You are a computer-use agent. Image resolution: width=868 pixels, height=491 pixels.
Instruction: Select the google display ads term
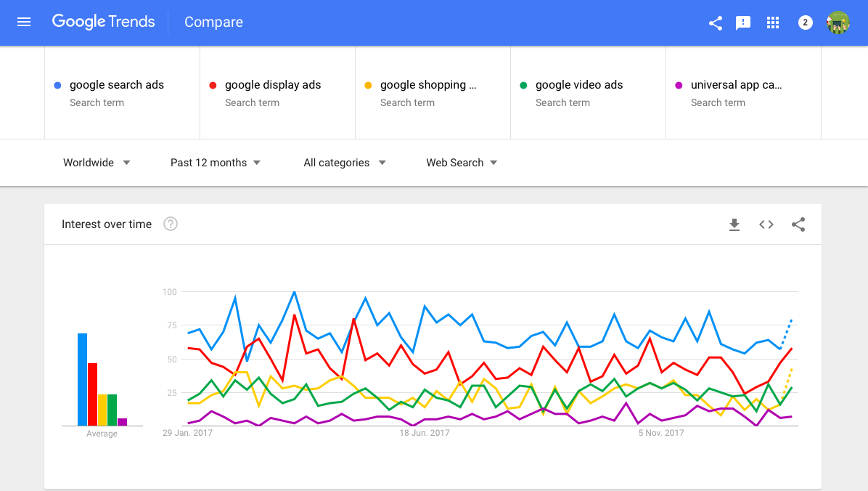point(273,85)
